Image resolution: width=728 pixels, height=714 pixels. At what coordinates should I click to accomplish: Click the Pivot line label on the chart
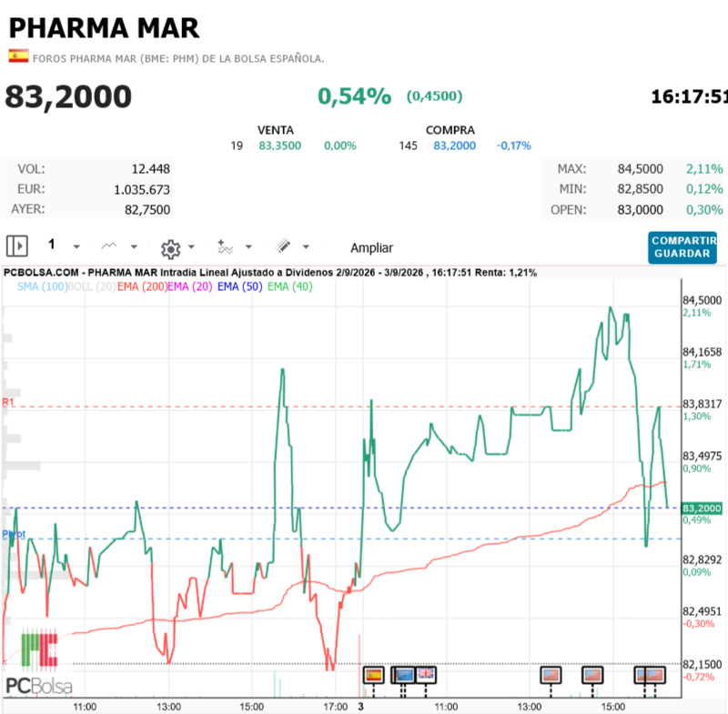point(14,534)
